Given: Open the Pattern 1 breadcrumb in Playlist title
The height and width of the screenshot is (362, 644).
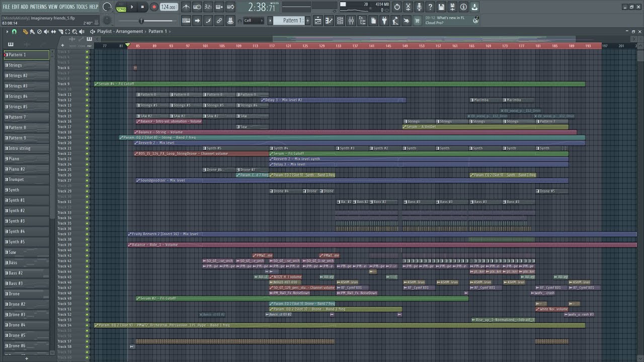Looking at the screenshot, I should coord(157,31).
